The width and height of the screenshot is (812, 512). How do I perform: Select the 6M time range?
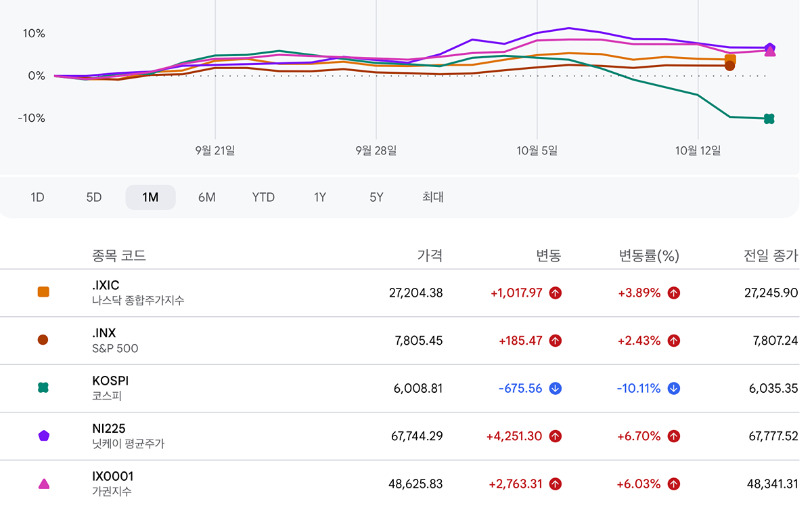[207, 198]
